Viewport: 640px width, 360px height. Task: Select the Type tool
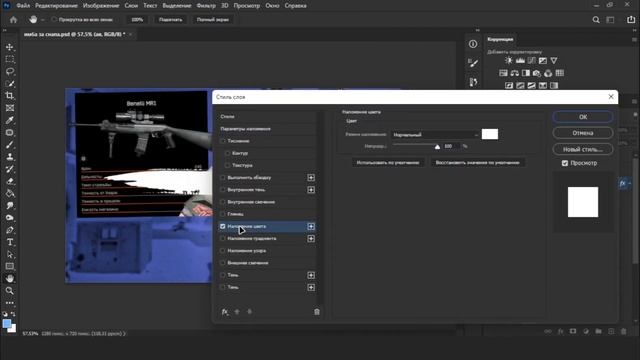10,242
